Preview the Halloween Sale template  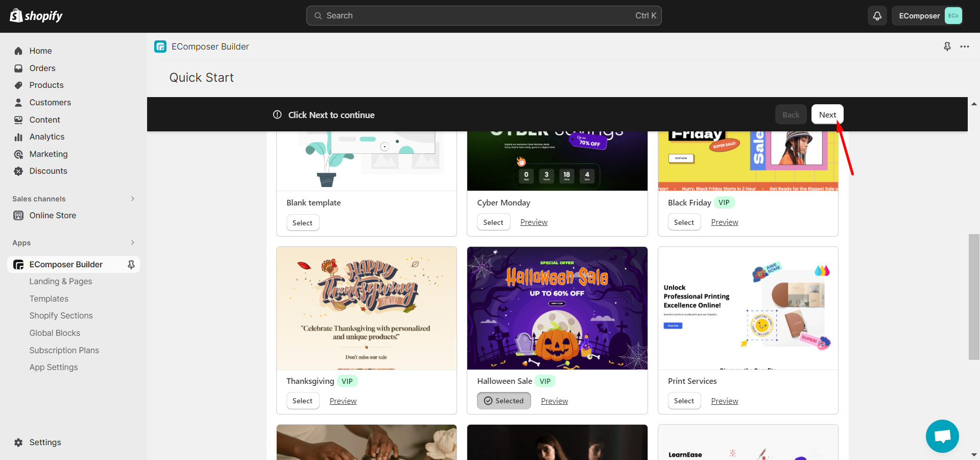click(554, 401)
